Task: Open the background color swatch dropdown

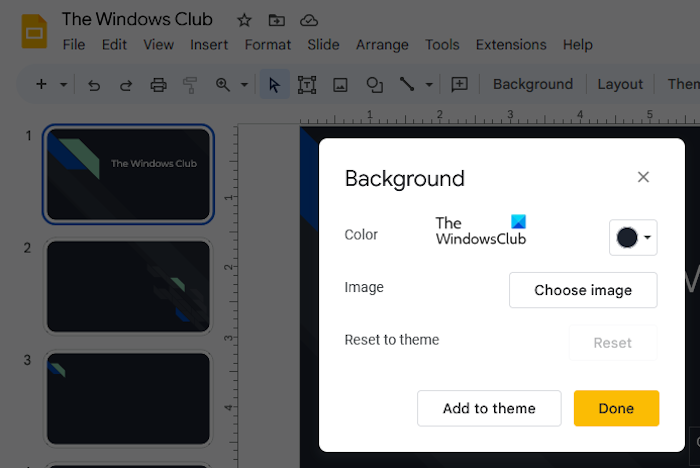Action: pyautogui.click(x=633, y=237)
